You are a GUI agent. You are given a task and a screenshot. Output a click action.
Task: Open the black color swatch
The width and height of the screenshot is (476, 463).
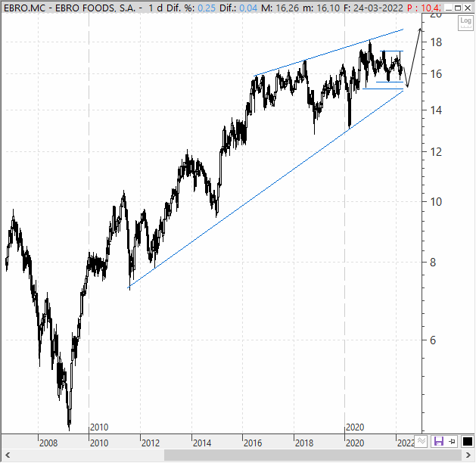coord(467,441)
